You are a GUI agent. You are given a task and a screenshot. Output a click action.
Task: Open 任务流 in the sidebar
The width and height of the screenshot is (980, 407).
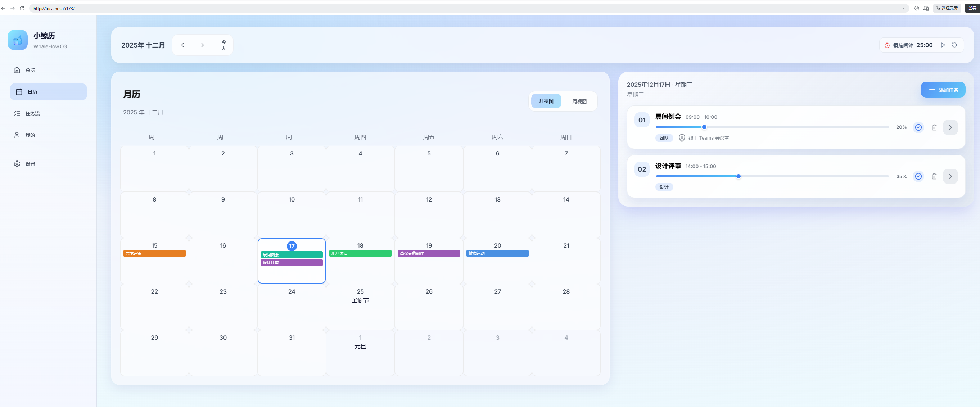coord(32,113)
